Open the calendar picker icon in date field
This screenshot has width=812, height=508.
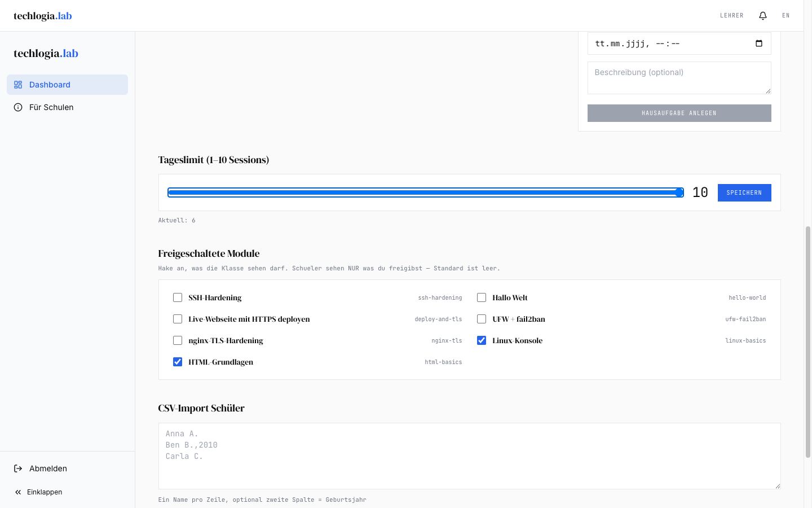tap(759, 43)
